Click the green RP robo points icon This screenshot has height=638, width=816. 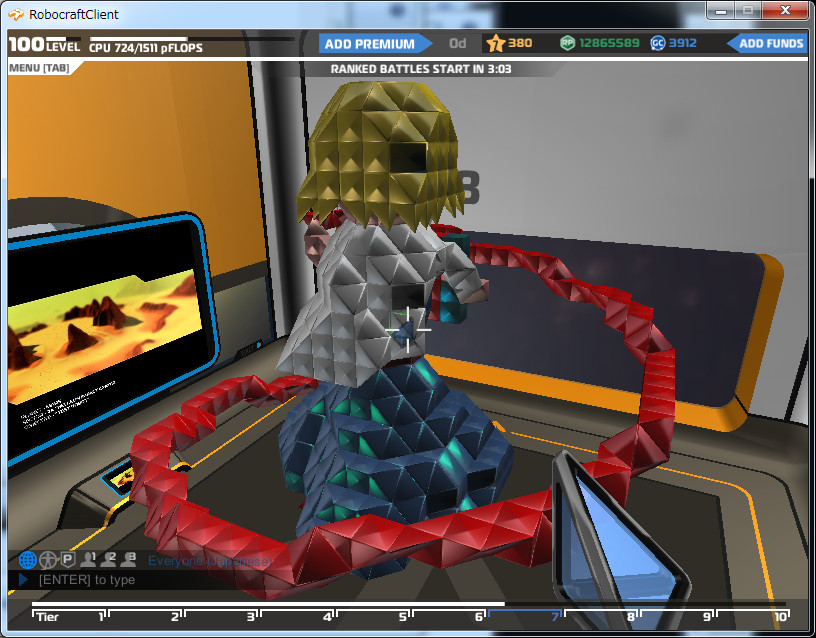point(567,43)
